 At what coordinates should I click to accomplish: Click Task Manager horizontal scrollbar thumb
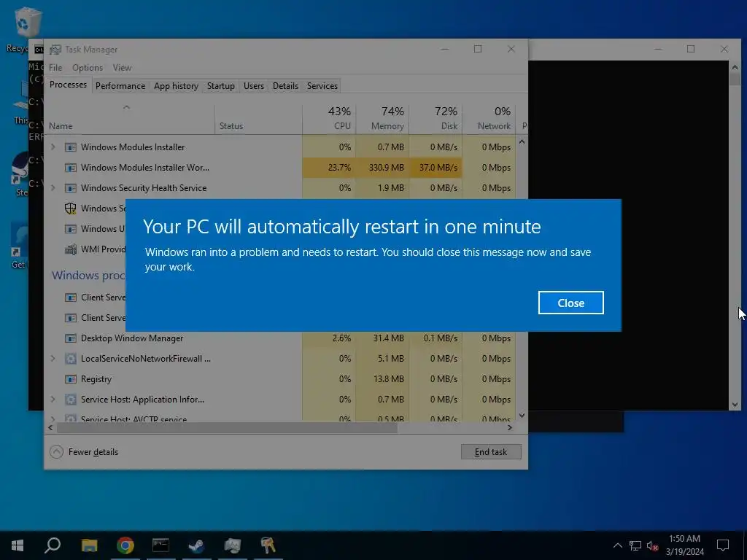coord(227,427)
